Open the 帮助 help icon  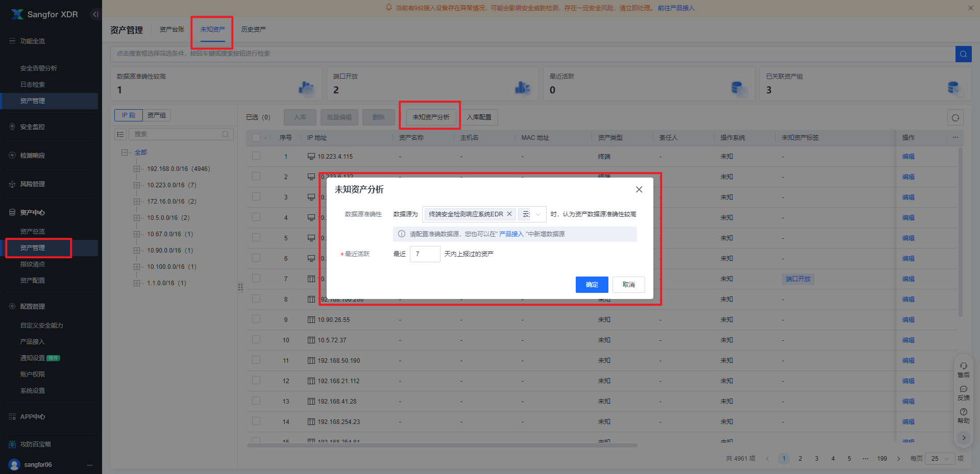click(963, 415)
